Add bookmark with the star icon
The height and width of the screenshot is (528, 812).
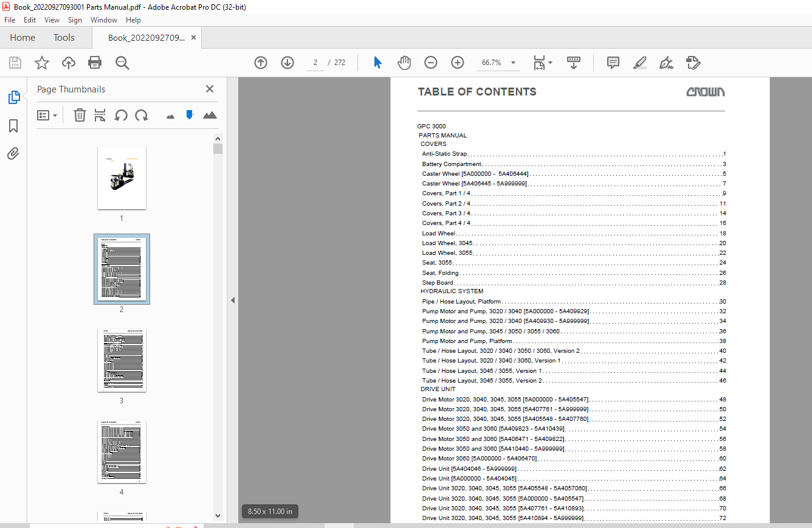pyautogui.click(x=41, y=63)
